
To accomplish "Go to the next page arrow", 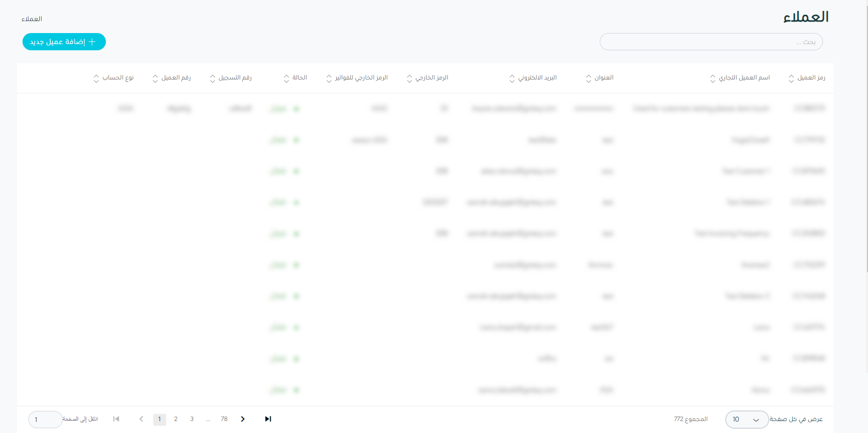I will click(243, 419).
